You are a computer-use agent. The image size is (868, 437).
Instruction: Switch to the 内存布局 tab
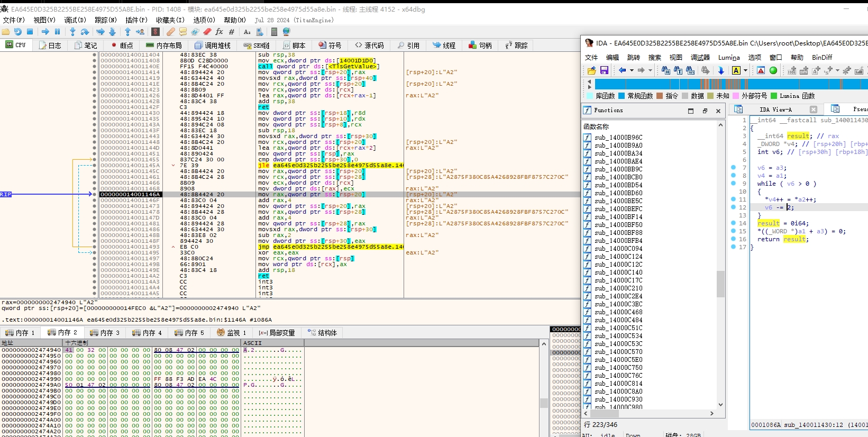click(163, 45)
